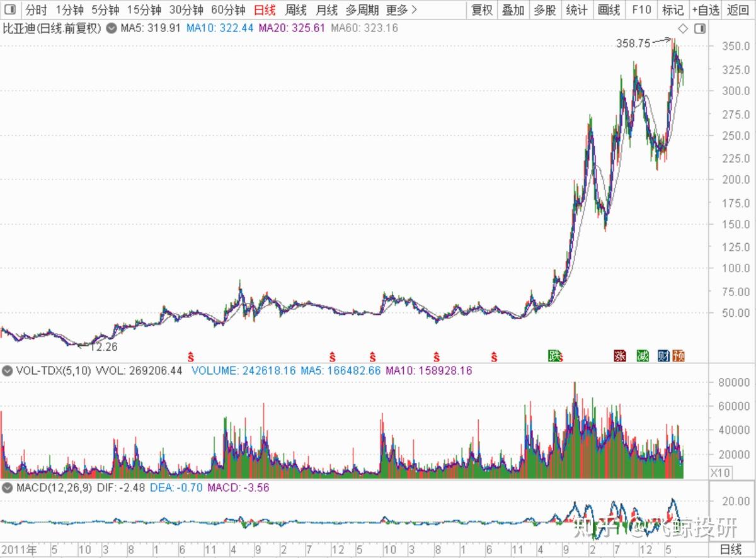756x558 pixels.
Task: Click the 返回 back button
Action: [x=738, y=10]
